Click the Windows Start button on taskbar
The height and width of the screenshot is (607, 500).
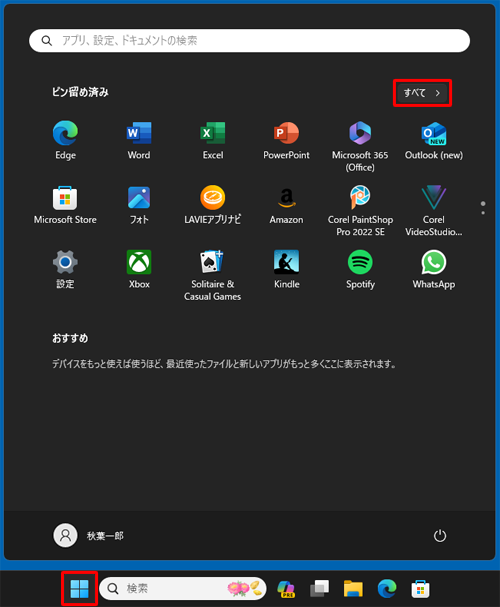[79, 588]
